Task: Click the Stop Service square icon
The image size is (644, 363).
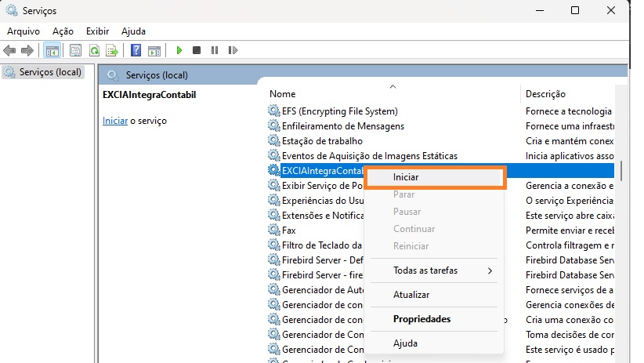Action: 197,50
